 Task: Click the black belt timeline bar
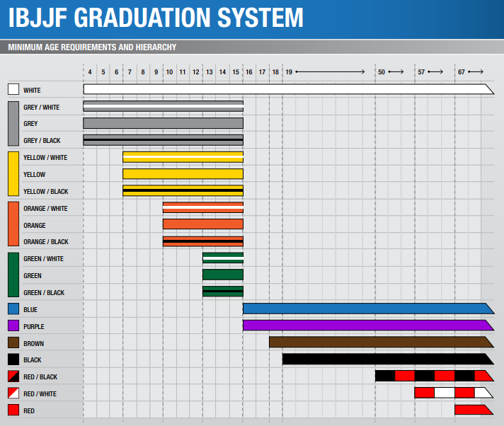pyautogui.click(x=389, y=359)
